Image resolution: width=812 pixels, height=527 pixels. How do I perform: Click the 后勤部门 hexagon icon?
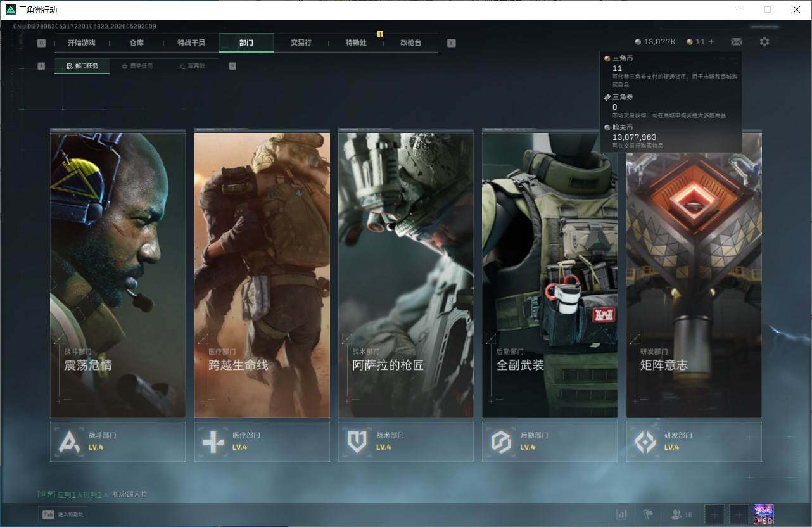point(501,441)
